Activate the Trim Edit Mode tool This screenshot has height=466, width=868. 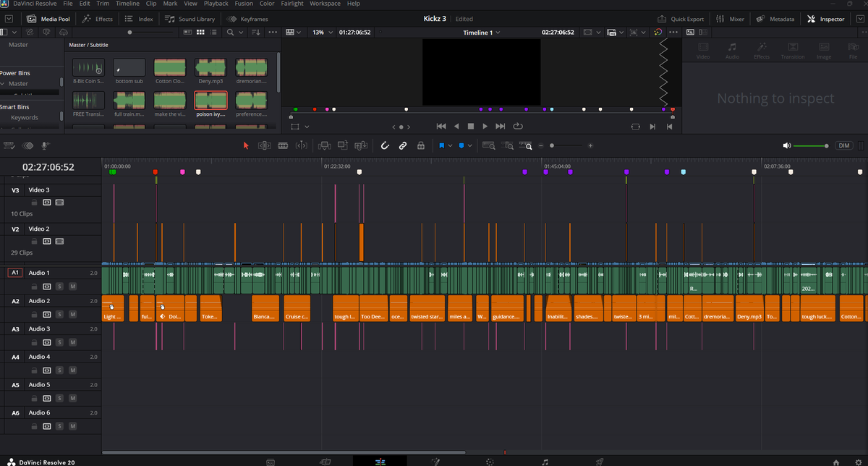[265, 145]
